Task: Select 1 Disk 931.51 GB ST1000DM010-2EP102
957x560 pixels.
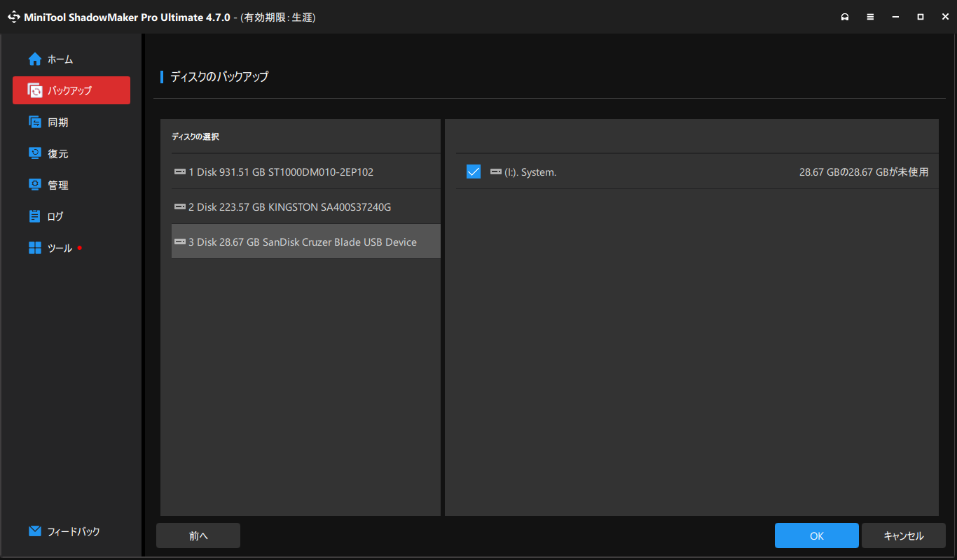Action: (306, 171)
